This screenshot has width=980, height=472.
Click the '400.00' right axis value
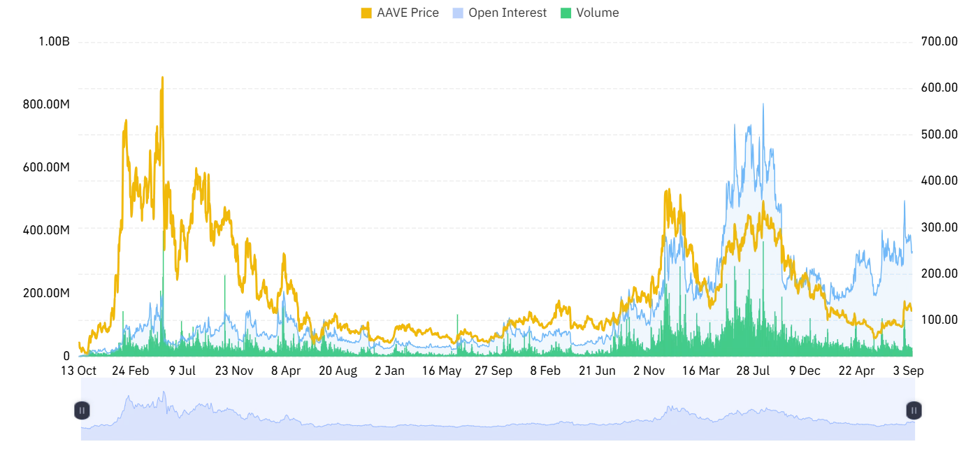(939, 180)
